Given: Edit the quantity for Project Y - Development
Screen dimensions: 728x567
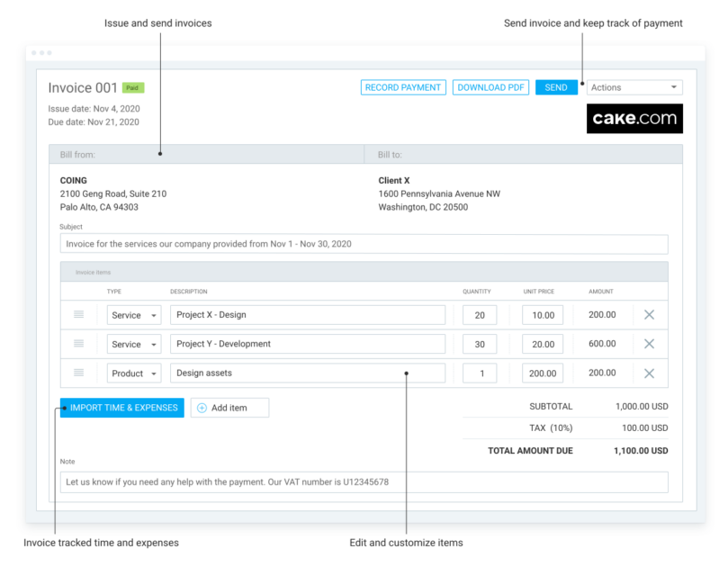Looking at the screenshot, I should [x=479, y=343].
